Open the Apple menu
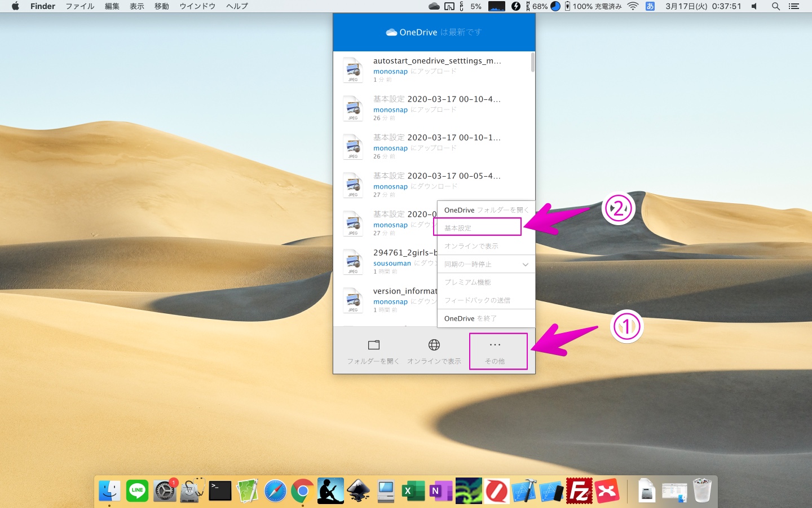 pyautogui.click(x=15, y=6)
